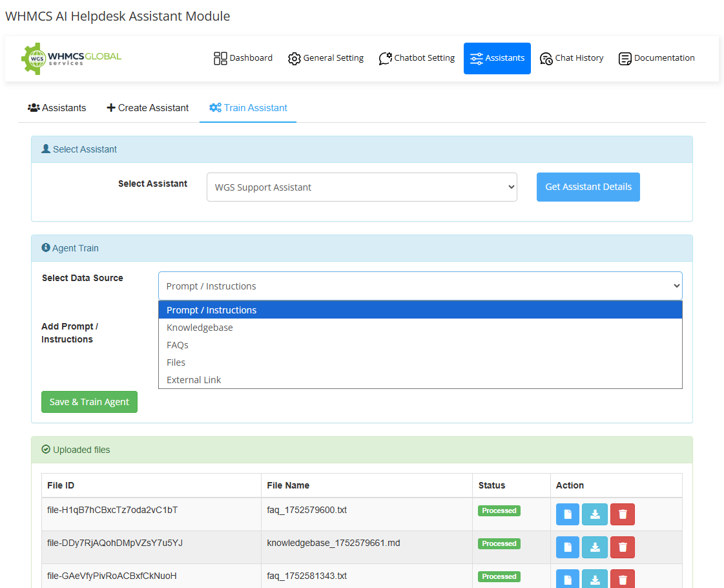Viewport: 724px width, 588px height.
Task: Open the Dashboard page
Action: pos(243,58)
